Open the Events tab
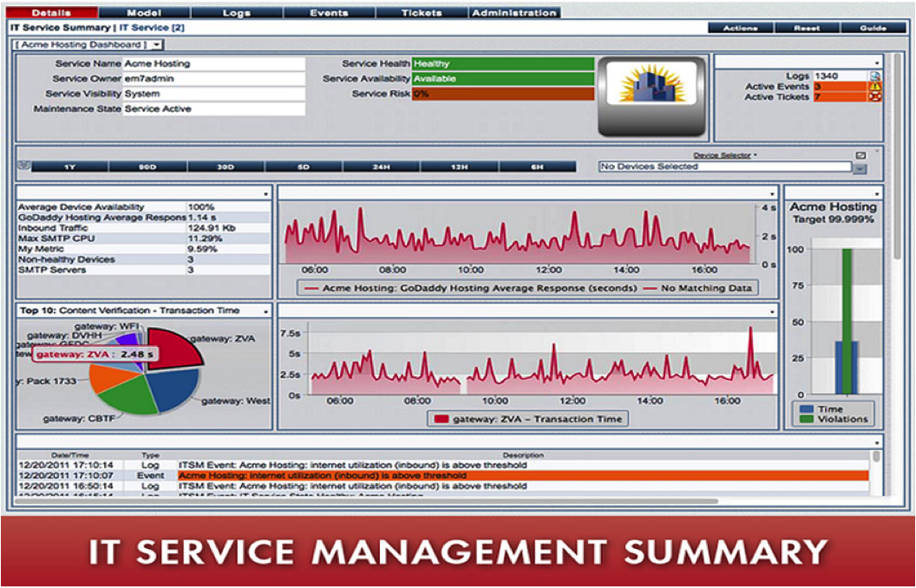Viewport: 916px width, 588px height. 329,12
